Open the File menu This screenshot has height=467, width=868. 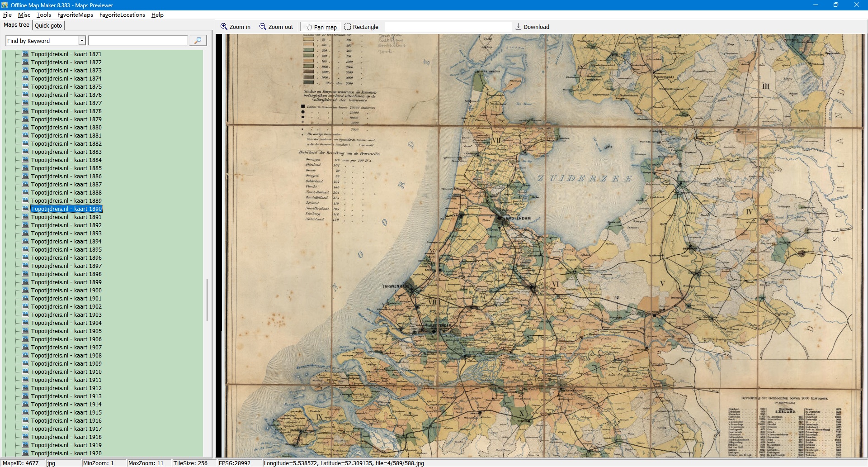point(7,14)
